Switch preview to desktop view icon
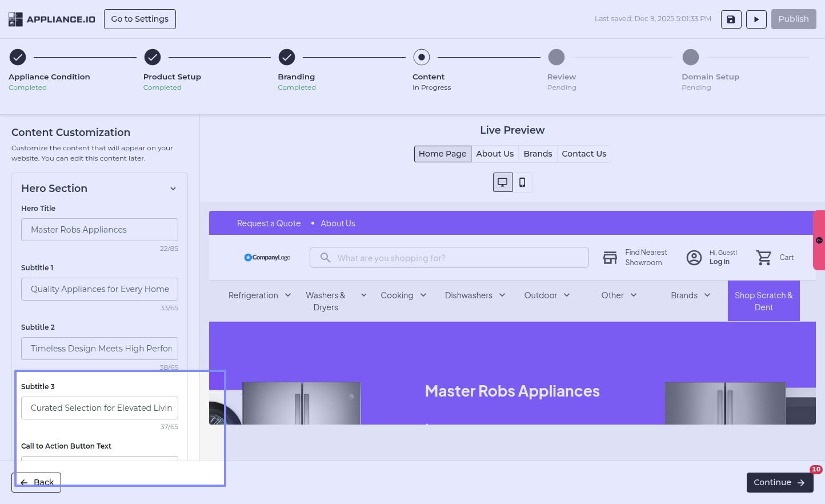Screen dimensions: 825x504 click(503, 182)
